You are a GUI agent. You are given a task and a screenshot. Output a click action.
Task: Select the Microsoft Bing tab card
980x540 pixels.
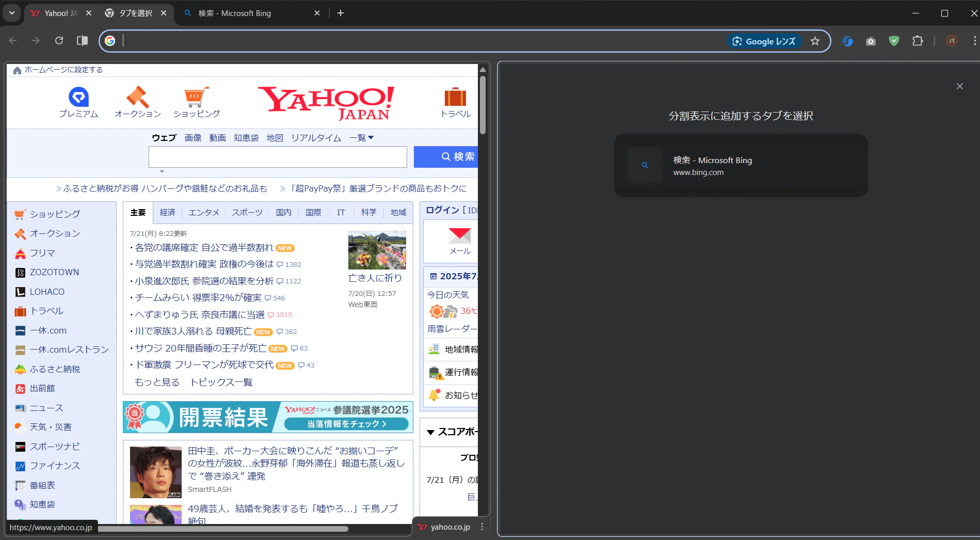click(741, 165)
